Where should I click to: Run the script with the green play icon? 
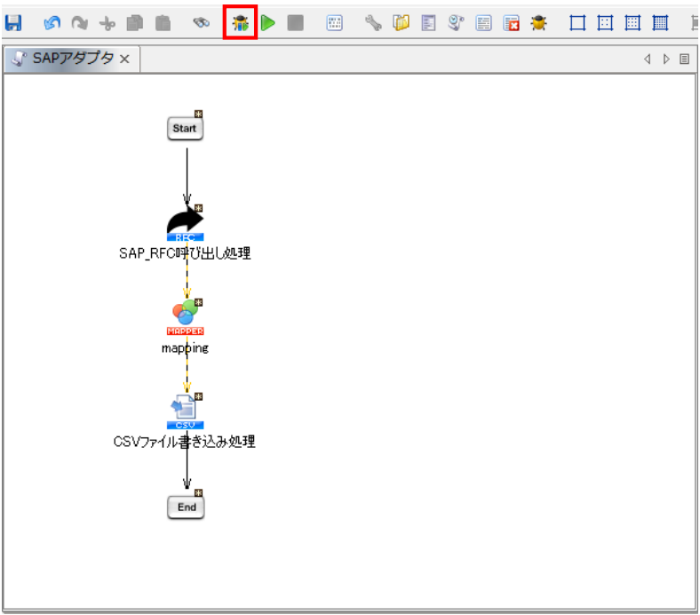[x=267, y=23]
